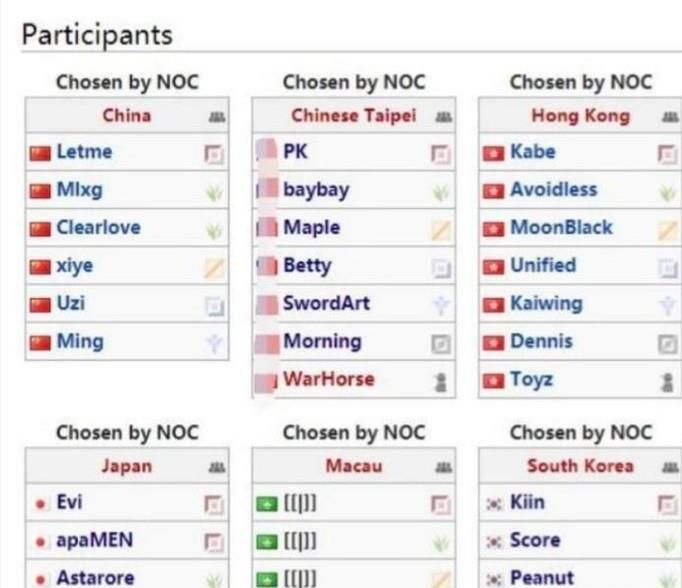Click the coach icon next to WarHorse
682x588 pixels.
click(440, 381)
